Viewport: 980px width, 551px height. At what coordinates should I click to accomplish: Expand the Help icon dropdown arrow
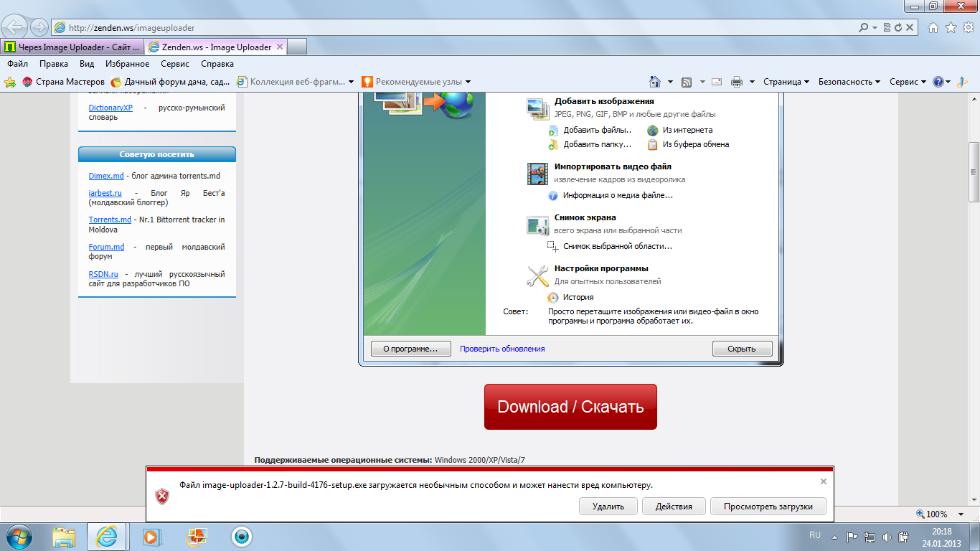click(948, 82)
